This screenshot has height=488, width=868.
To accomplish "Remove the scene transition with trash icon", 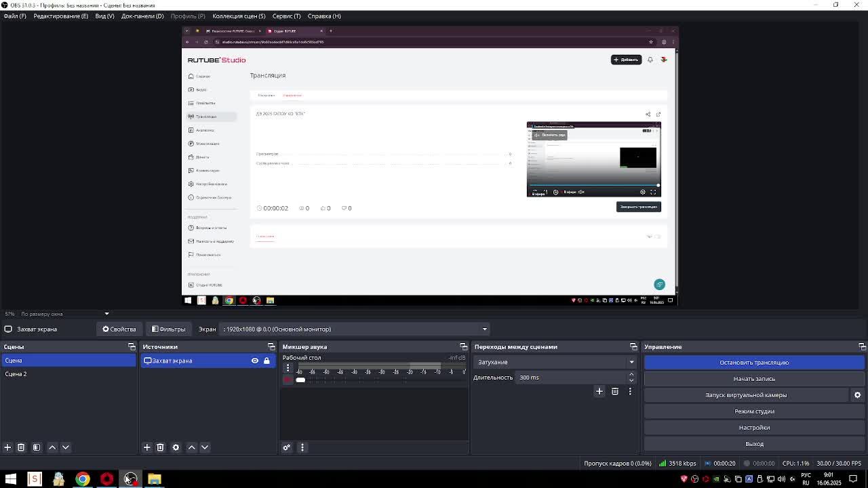I will point(615,391).
